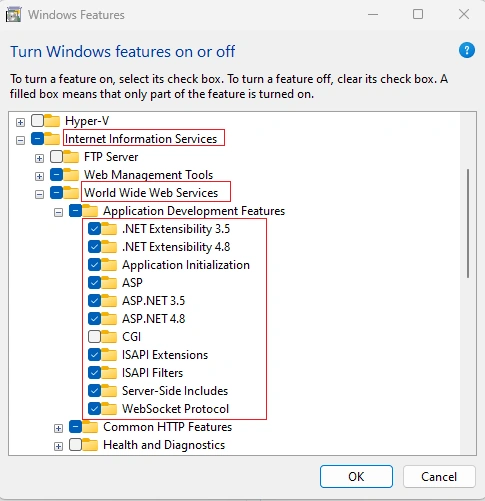
Task: Click the Windows Features title bar icon
Action: (x=14, y=15)
